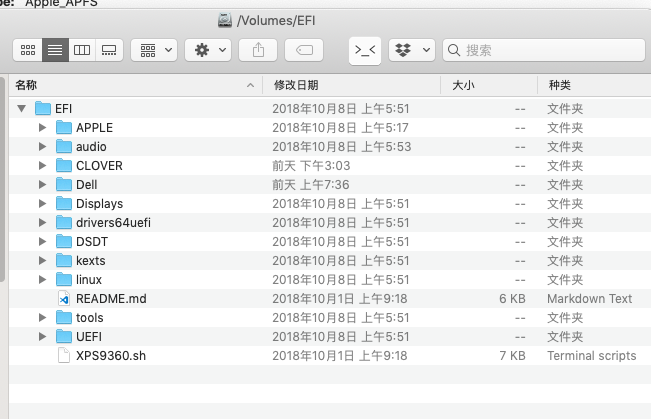Expand the UEFI folder
Viewport: 651px width, 419px height.
(x=42, y=337)
